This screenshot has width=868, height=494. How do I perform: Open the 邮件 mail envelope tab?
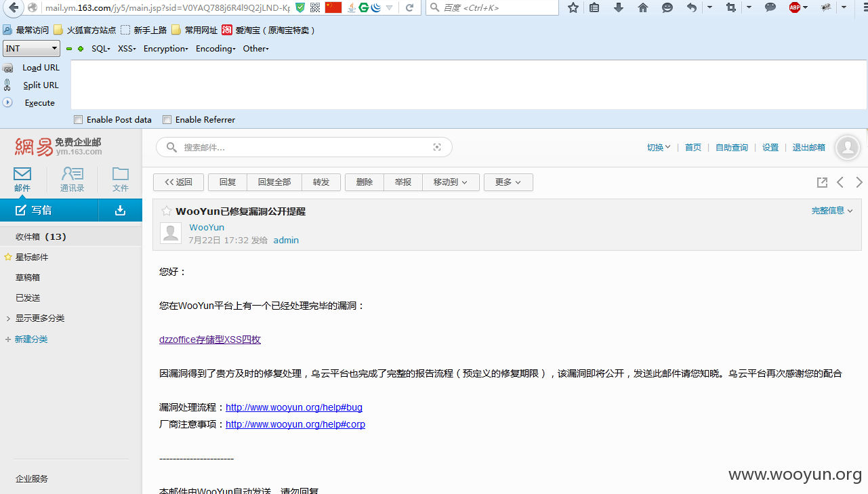pyautogui.click(x=22, y=180)
